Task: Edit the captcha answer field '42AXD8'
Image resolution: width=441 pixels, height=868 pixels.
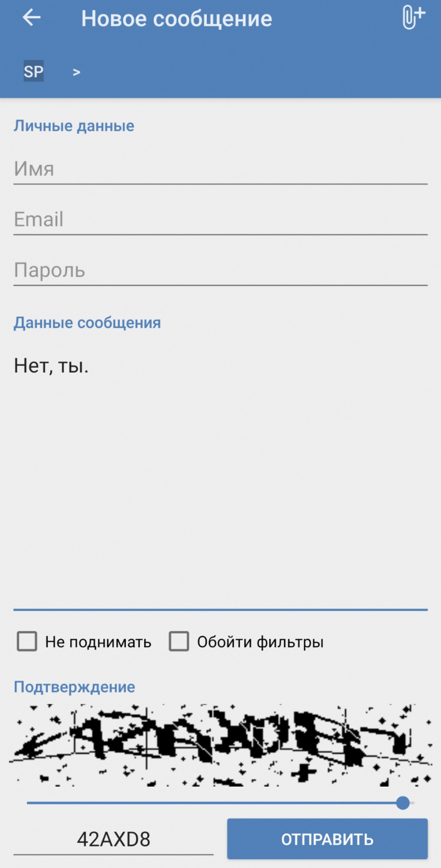Action: click(114, 839)
